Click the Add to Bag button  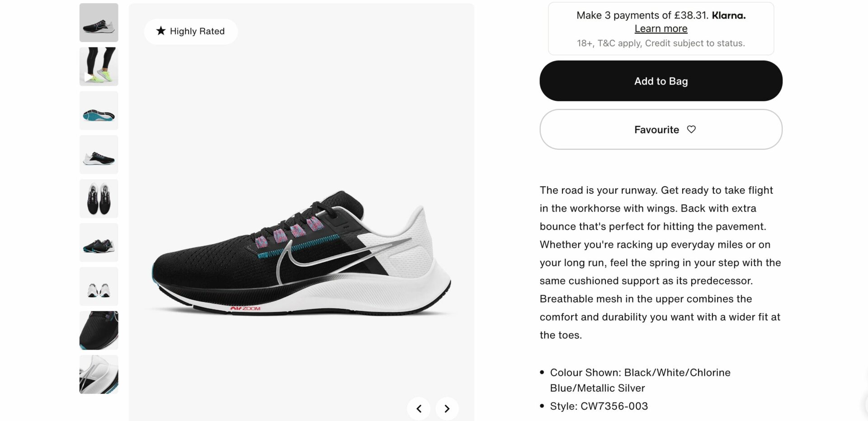(660, 81)
